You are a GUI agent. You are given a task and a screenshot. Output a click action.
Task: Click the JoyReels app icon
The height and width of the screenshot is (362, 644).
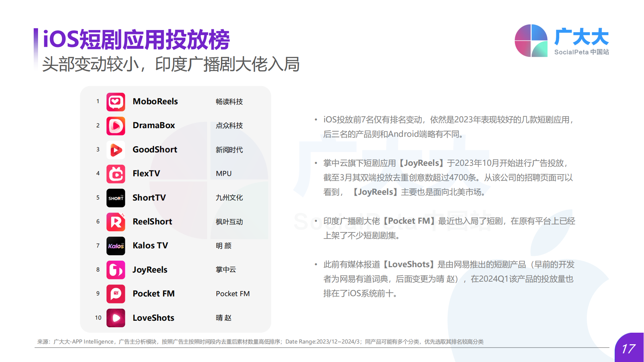coord(116,270)
